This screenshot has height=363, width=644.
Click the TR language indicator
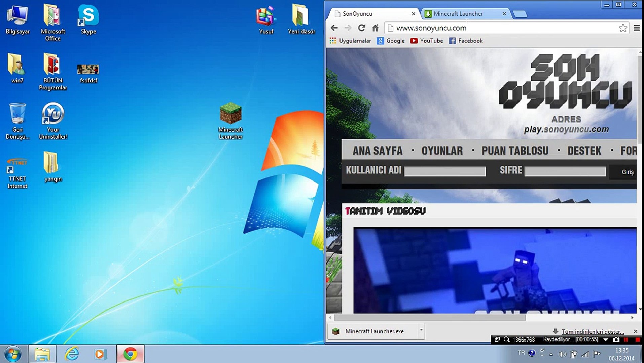click(x=521, y=353)
